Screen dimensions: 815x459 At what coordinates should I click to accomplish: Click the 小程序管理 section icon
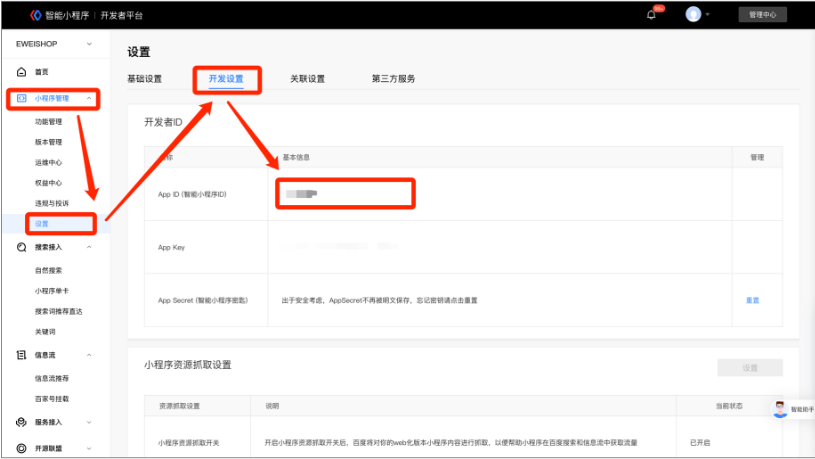pyautogui.click(x=21, y=98)
